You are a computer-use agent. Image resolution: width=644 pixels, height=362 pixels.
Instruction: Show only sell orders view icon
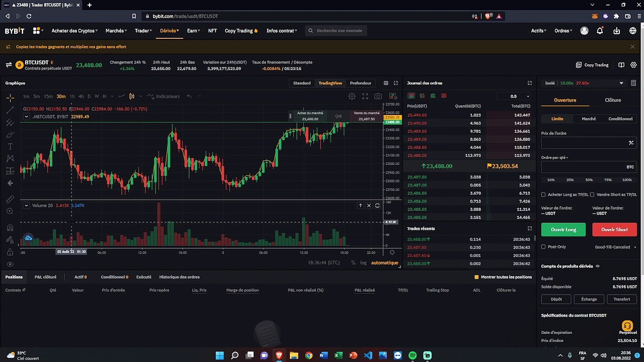tap(444, 96)
